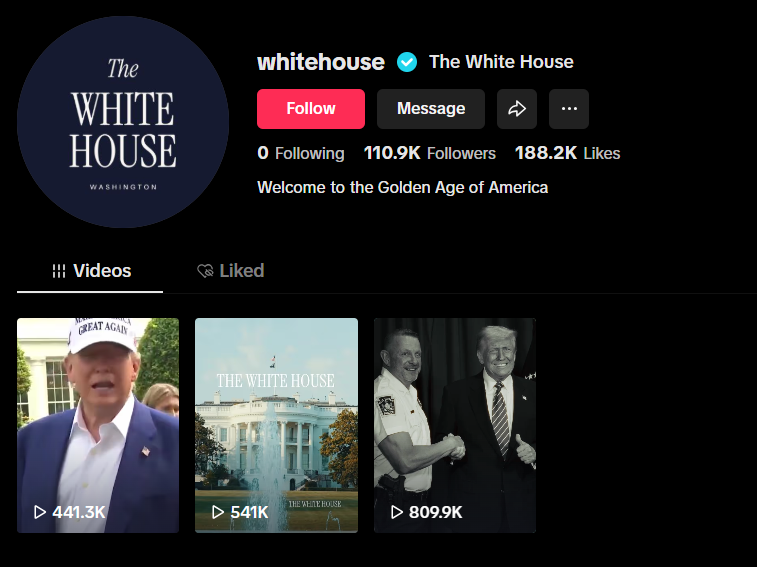Click the blue verified checkmark badge
Screen dimensions: 757x567
click(407, 62)
